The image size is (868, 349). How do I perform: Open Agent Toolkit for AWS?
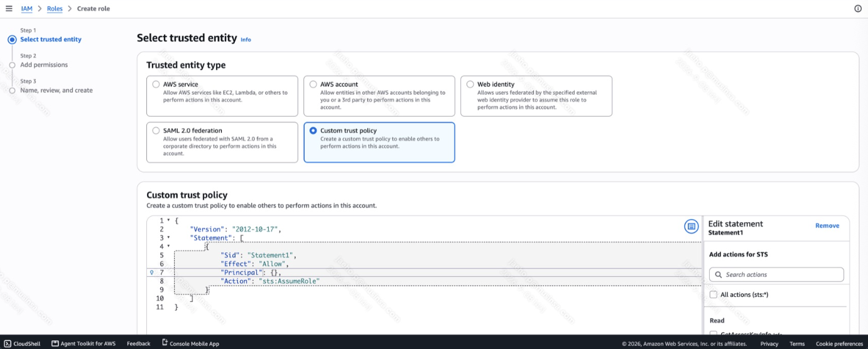[88, 343]
